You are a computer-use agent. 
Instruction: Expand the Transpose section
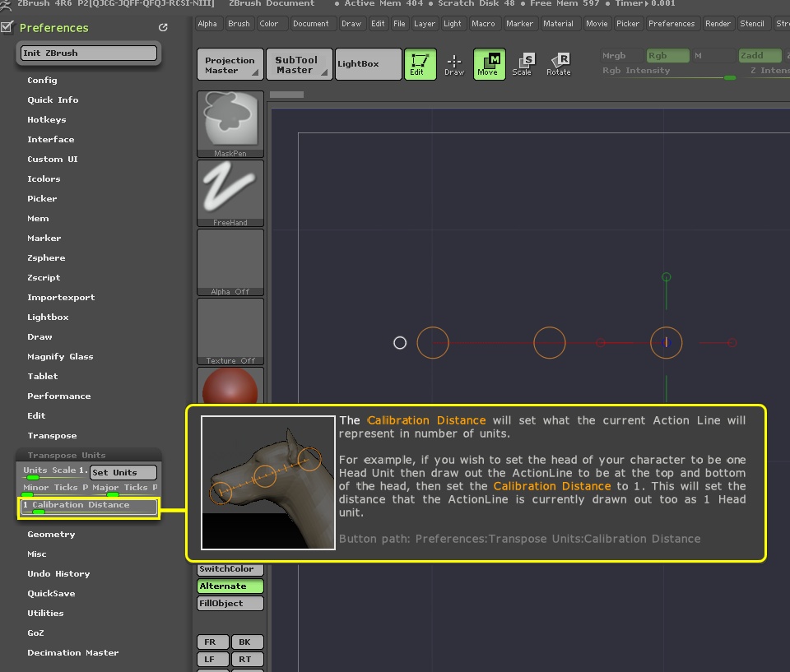coord(52,435)
